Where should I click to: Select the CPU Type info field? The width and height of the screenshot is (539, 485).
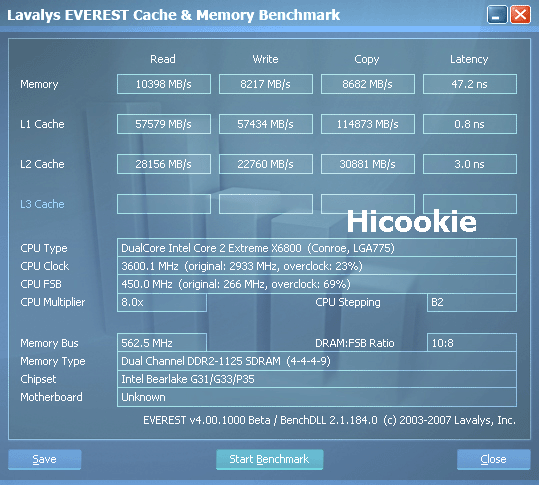point(317,248)
